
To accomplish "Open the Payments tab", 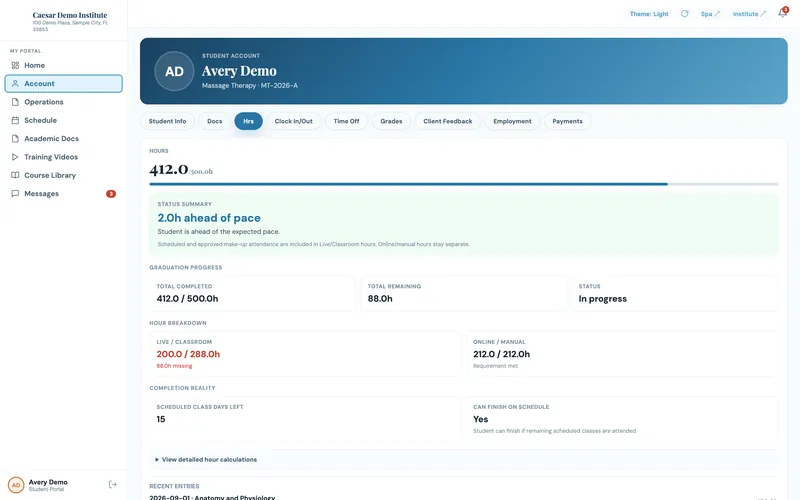I will (x=567, y=121).
